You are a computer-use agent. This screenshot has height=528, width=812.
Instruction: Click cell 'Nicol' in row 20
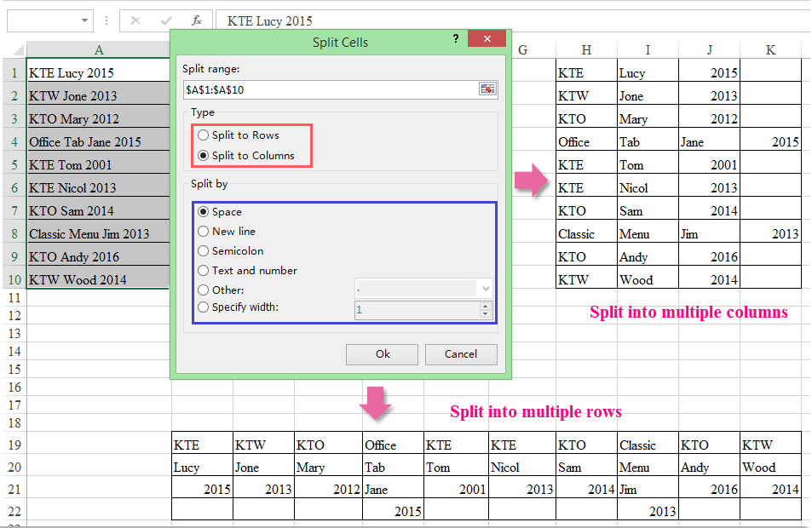(x=522, y=467)
